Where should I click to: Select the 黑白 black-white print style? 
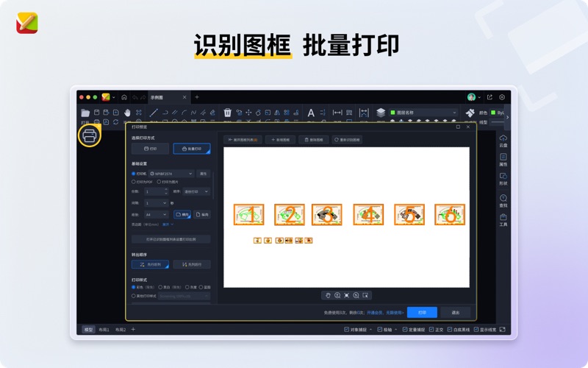(x=160, y=287)
